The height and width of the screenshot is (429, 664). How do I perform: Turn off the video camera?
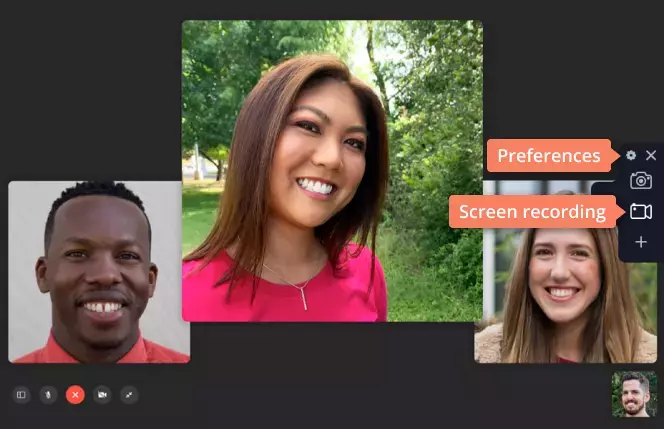click(x=102, y=395)
